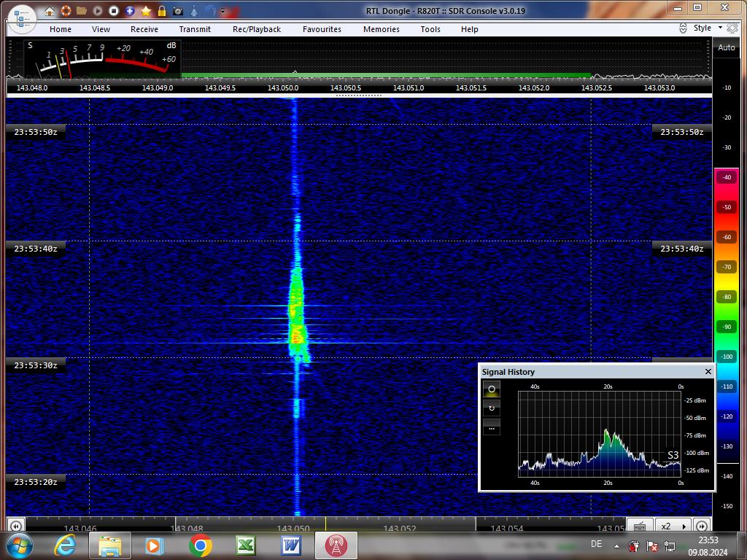Click the DE language indicator
The height and width of the screenshot is (560, 747).
pyautogui.click(x=596, y=544)
